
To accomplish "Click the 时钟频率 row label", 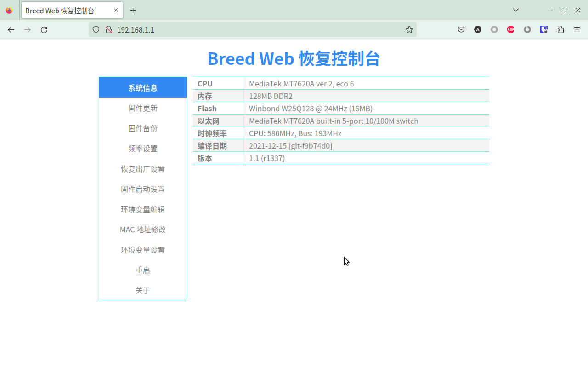I will [212, 133].
